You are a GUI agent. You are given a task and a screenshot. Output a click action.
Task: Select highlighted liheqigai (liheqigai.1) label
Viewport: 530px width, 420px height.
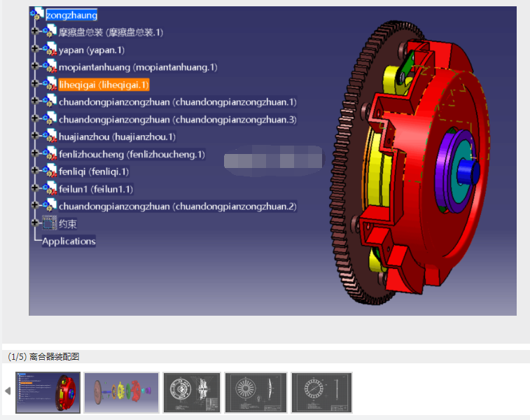click(x=104, y=85)
